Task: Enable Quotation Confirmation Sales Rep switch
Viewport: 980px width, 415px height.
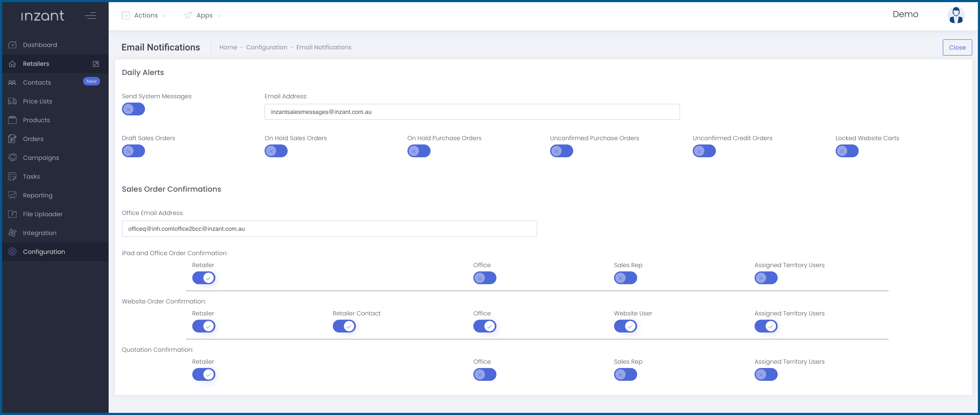Action: click(625, 375)
